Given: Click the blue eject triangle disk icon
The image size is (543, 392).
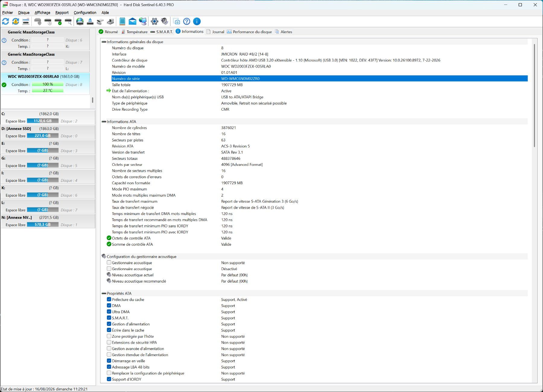Looking at the screenshot, I should [90, 21].
